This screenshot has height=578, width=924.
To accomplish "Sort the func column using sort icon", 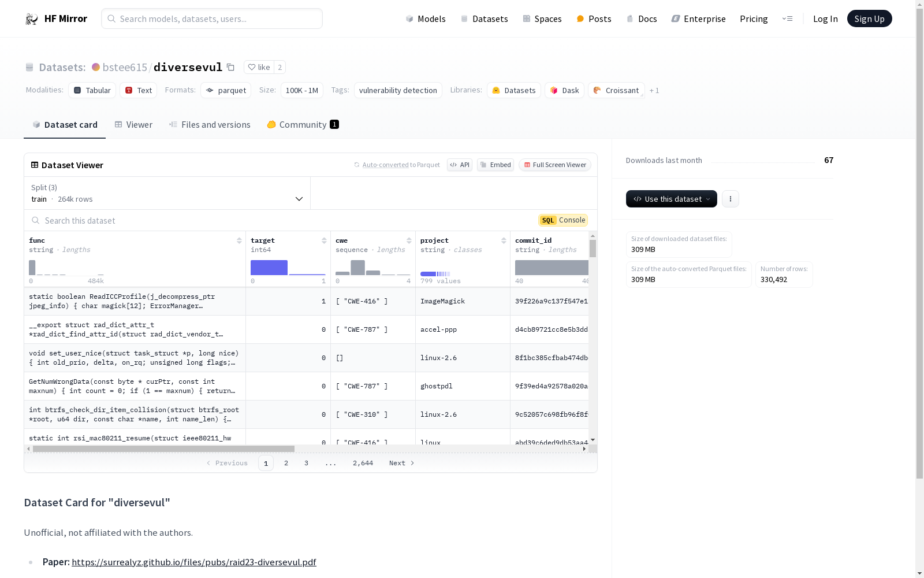I will tap(239, 240).
